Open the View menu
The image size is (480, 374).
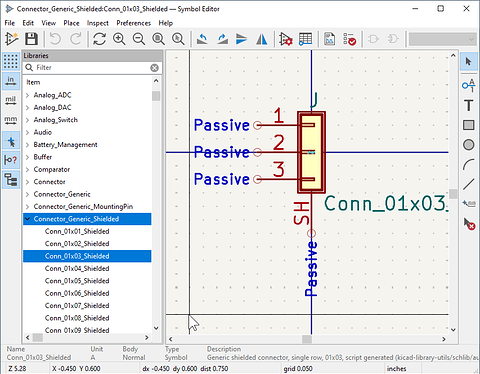point(49,23)
